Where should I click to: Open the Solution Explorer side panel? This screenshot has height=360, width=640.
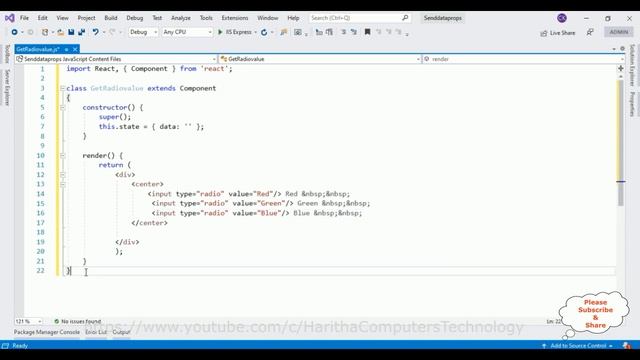633,65
